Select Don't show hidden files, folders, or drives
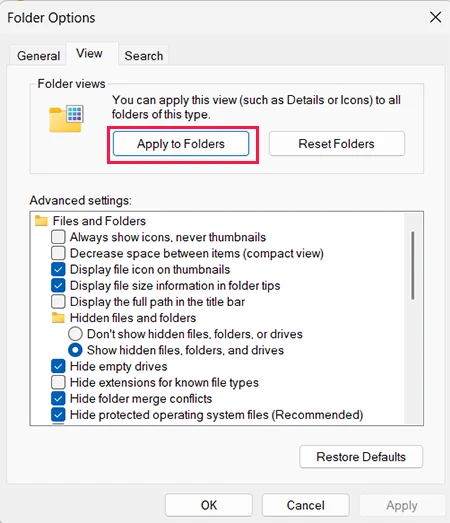The image size is (450, 523). [75, 334]
